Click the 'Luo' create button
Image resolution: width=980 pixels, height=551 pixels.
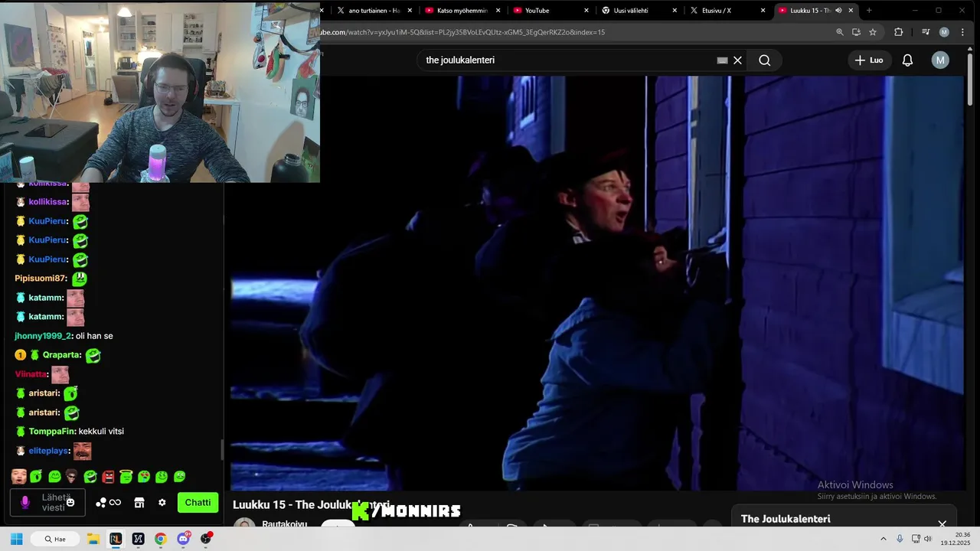pyautogui.click(x=869, y=60)
